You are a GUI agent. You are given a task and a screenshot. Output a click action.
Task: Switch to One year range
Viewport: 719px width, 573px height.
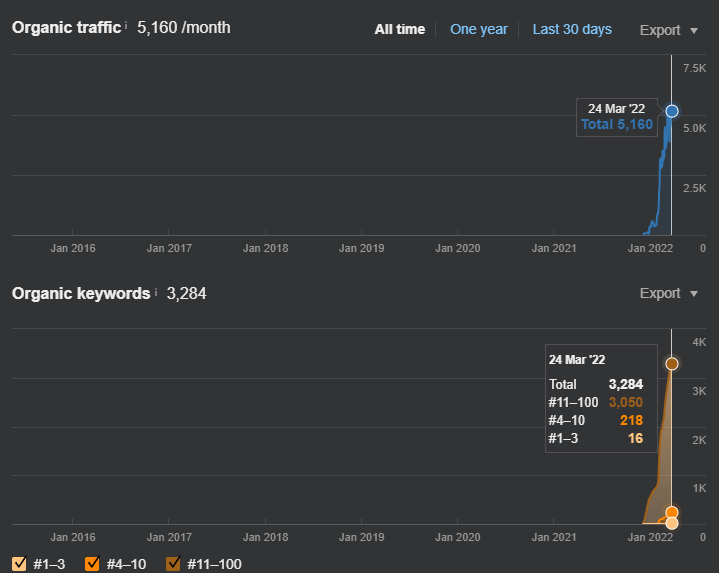pyautogui.click(x=479, y=29)
